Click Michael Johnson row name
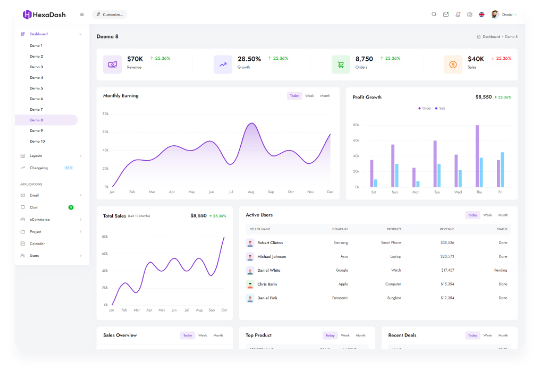Image resolution: width=540 pixels, height=374 pixels. pos(272,257)
